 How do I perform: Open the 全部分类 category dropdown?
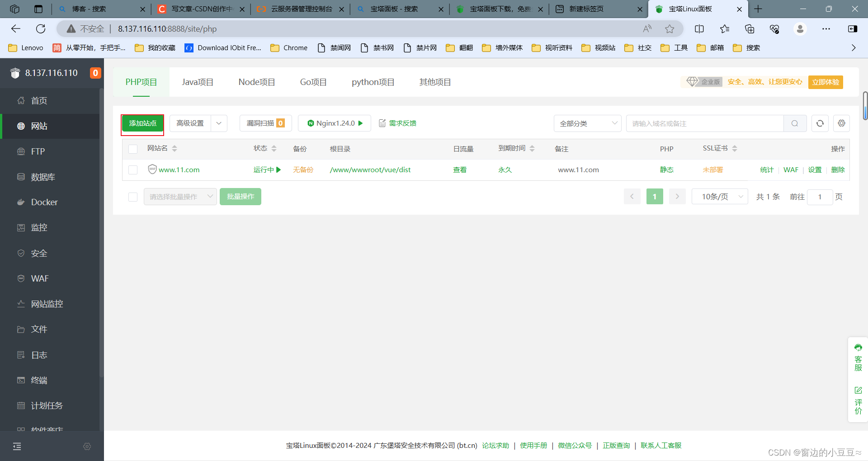coord(588,123)
